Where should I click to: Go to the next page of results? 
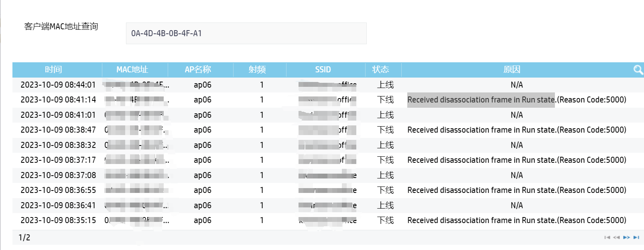click(x=626, y=238)
